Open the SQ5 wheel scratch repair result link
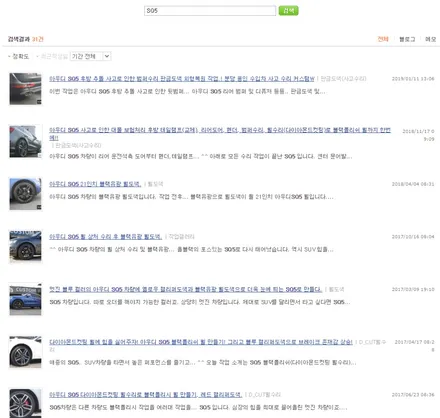Image resolution: width=440 pixels, height=418 pixels. click(105, 237)
